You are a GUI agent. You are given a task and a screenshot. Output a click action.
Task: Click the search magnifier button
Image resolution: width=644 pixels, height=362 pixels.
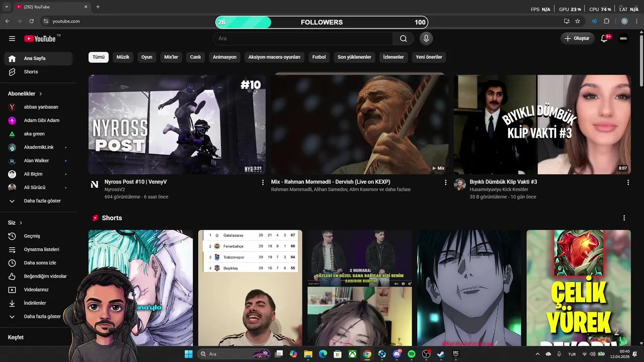(x=404, y=38)
